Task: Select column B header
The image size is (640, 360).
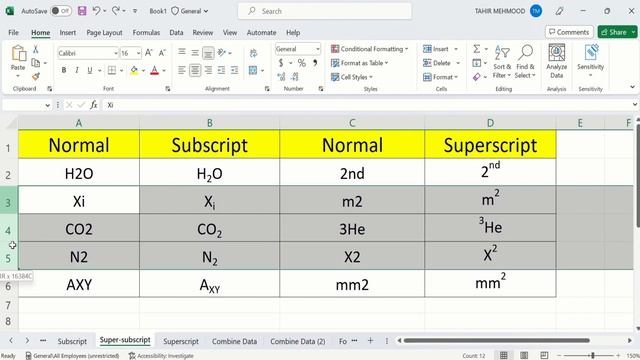Action: tap(209, 123)
